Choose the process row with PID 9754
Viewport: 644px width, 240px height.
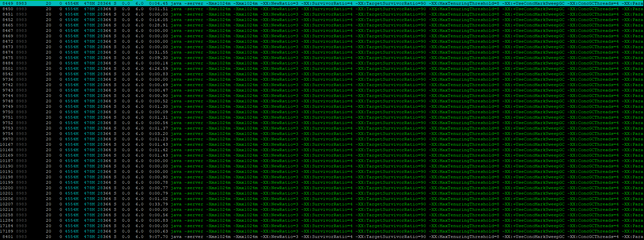[322, 134]
